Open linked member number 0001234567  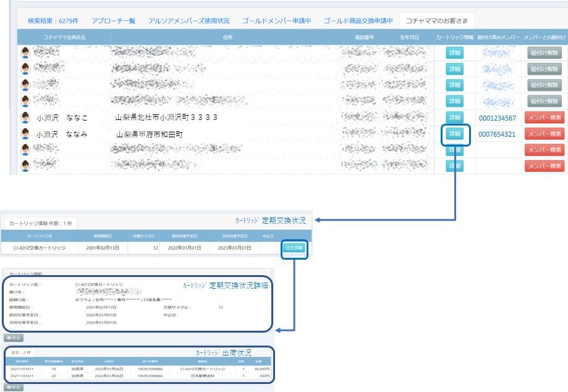497,118
